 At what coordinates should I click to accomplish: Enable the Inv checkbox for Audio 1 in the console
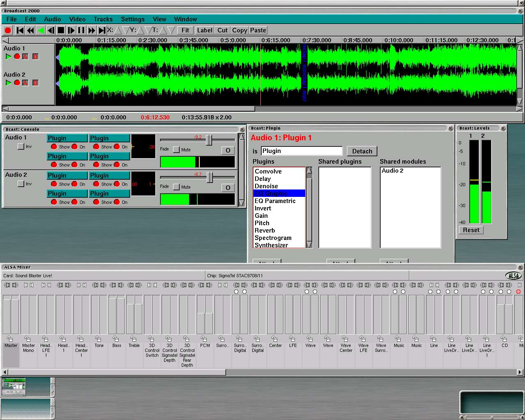21,146
